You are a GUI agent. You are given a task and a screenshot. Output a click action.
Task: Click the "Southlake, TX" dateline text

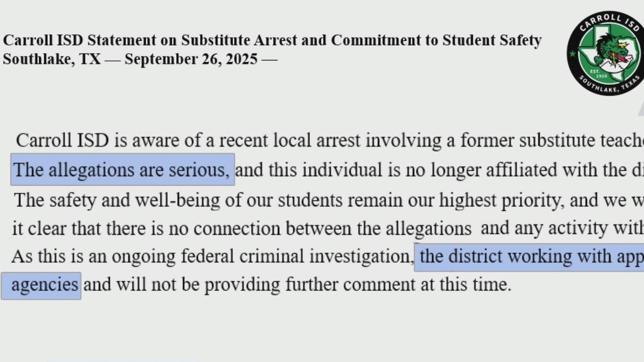[x=52, y=59]
